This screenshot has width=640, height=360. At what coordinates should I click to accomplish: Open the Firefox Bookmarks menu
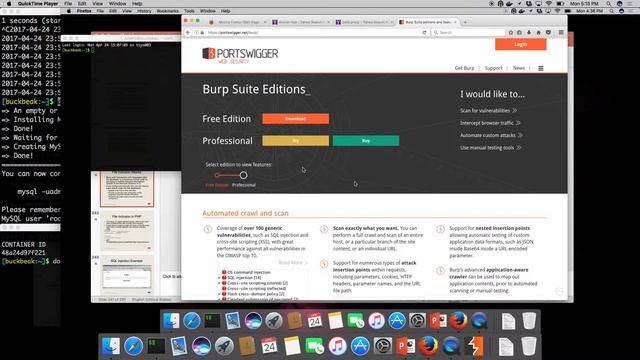(x=168, y=11)
